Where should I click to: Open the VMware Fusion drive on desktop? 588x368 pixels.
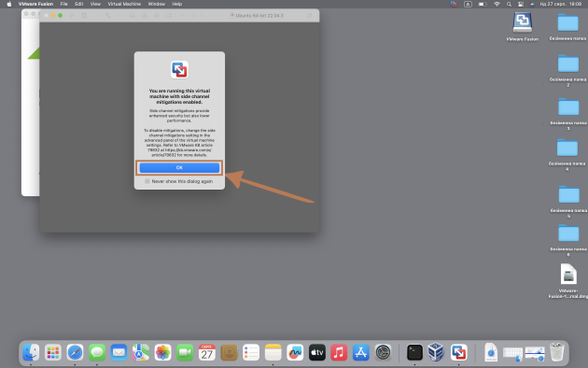[x=523, y=22]
